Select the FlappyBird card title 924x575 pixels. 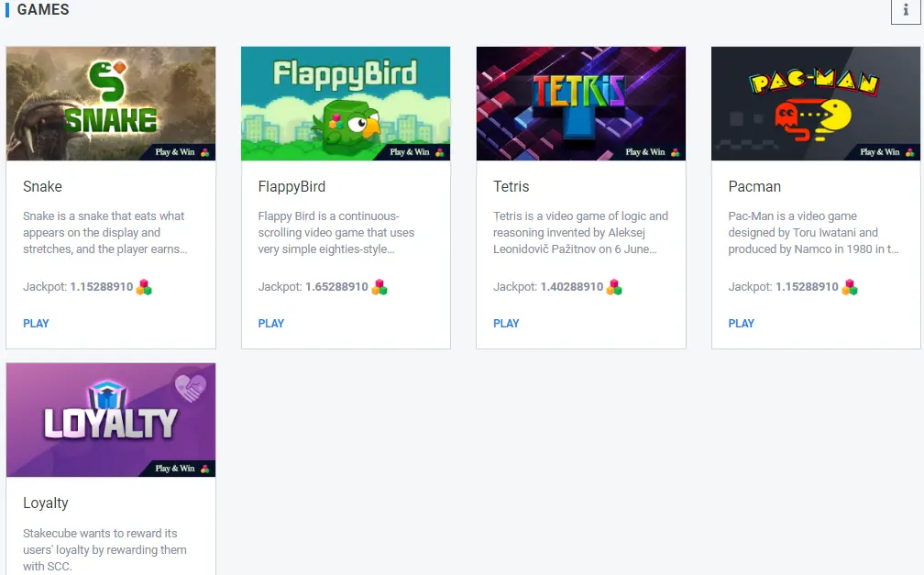pos(291,186)
